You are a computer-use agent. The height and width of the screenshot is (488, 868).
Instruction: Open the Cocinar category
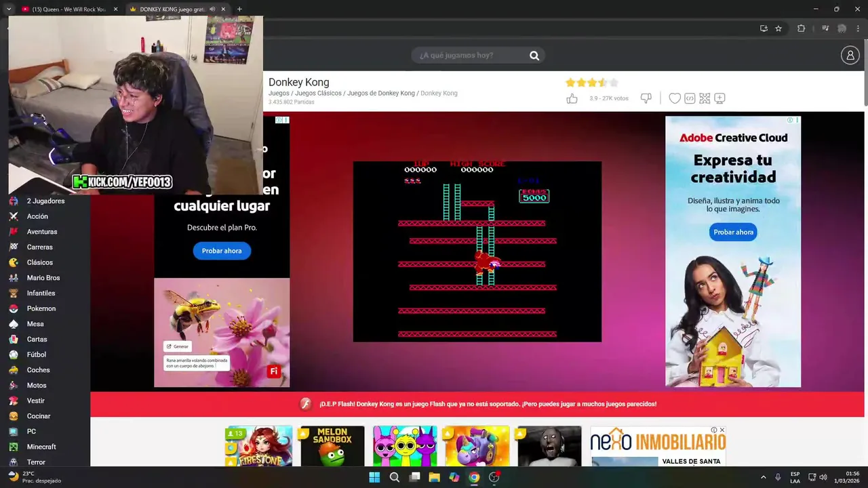click(x=39, y=416)
